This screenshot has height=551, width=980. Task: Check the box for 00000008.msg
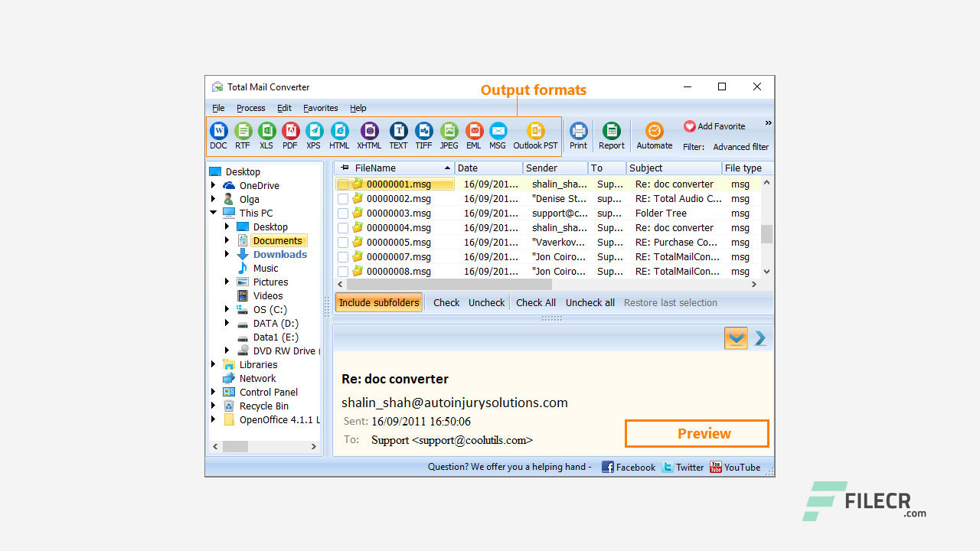pos(343,272)
